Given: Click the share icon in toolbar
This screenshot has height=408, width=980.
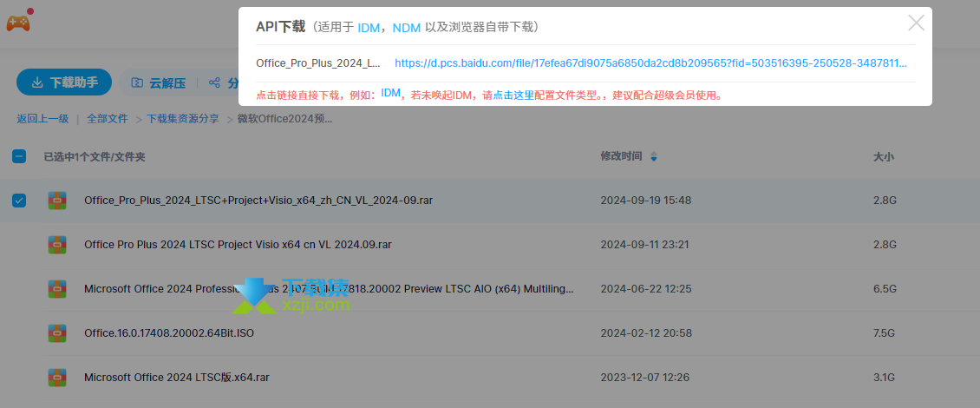Looking at the screenshot, I should (214, 82).
